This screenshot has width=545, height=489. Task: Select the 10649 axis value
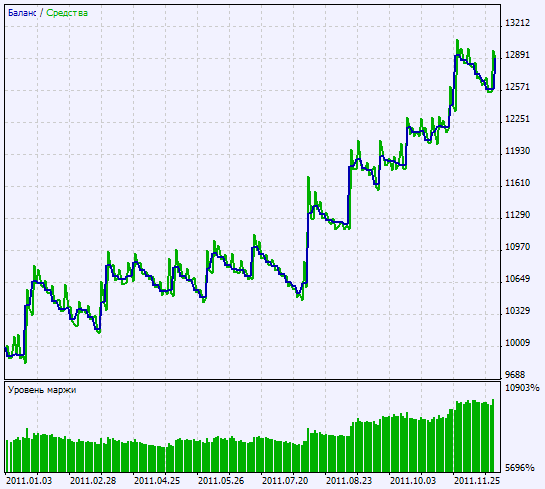click(x=517, y=279)
